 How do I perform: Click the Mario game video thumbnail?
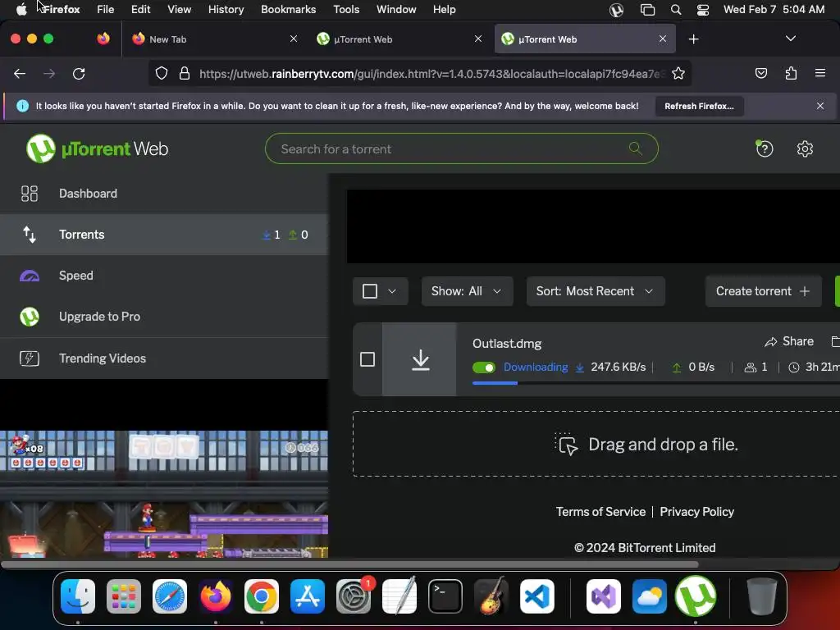tap(164, 494)
